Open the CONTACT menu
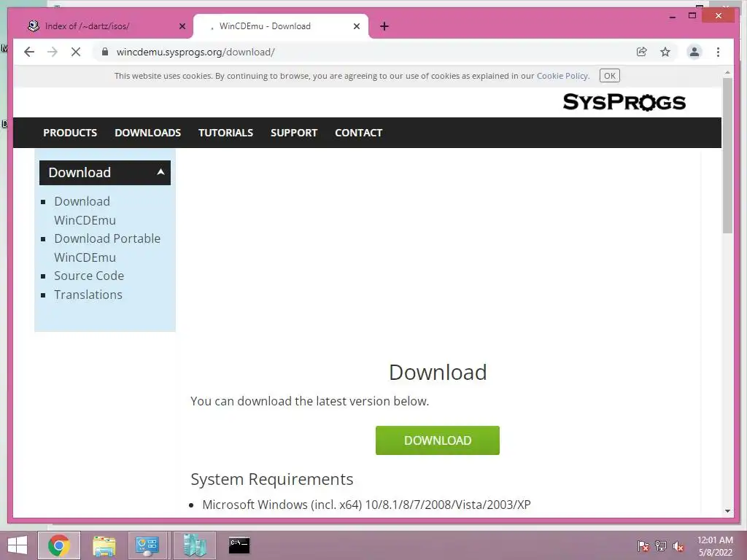Image resolution: width=747 pixels, height=560 pixels. (x=359, y=133)
